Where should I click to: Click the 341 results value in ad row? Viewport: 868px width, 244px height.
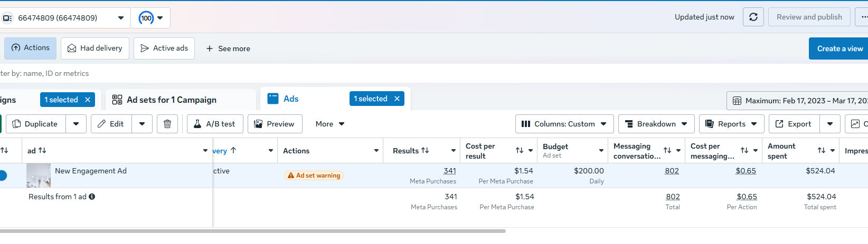coord(450,171)
